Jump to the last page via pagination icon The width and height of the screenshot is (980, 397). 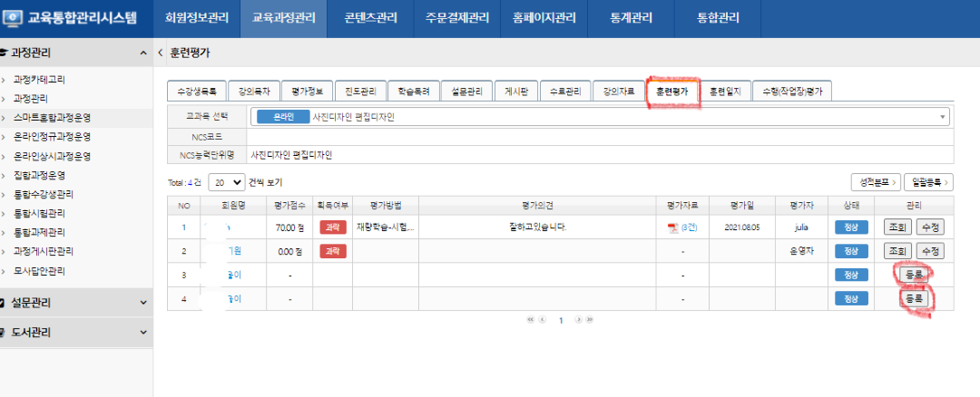coord(590,320)
